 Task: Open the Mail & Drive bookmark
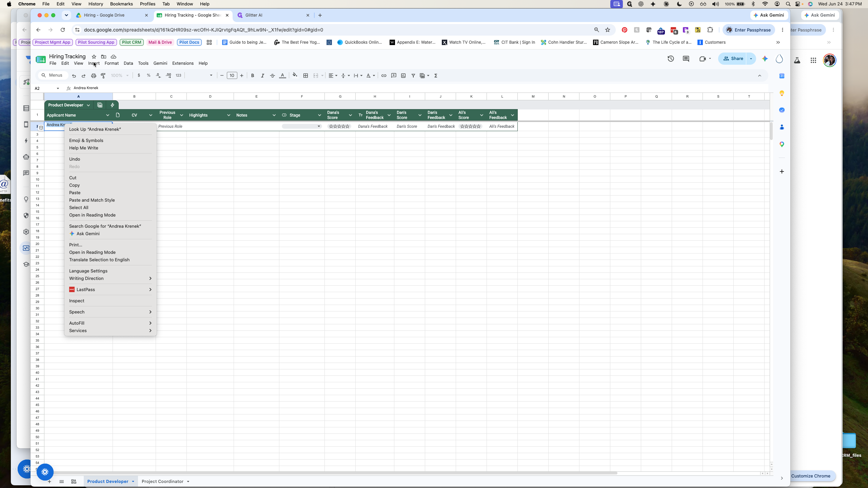coord(160,42)
